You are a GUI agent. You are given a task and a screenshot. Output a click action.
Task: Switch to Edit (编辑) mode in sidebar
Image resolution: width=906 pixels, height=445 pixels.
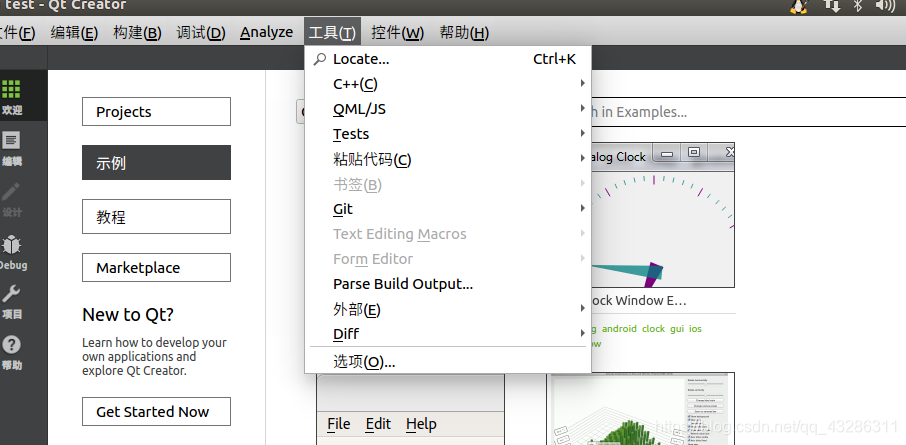coord(12,148)
